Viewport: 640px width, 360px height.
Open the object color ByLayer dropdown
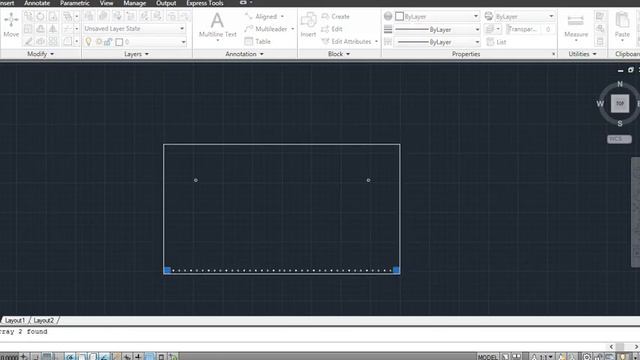(x=476, y=16)
